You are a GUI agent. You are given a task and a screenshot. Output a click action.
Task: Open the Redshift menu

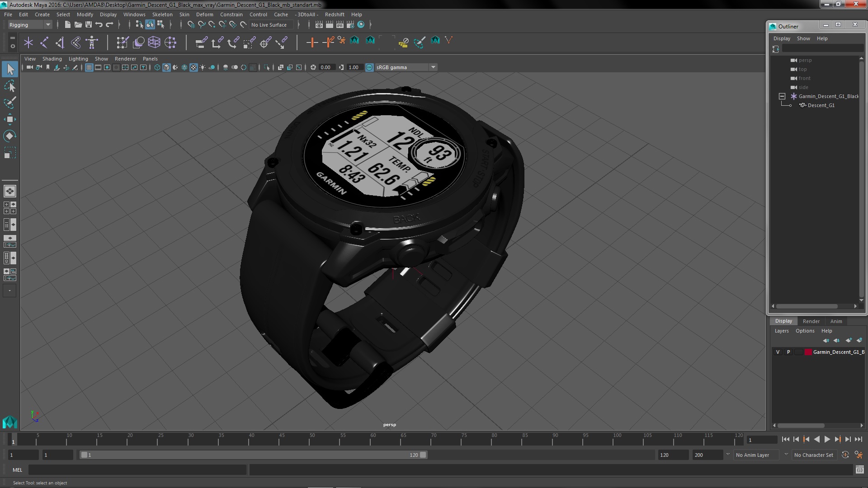(x=335, y=14)
